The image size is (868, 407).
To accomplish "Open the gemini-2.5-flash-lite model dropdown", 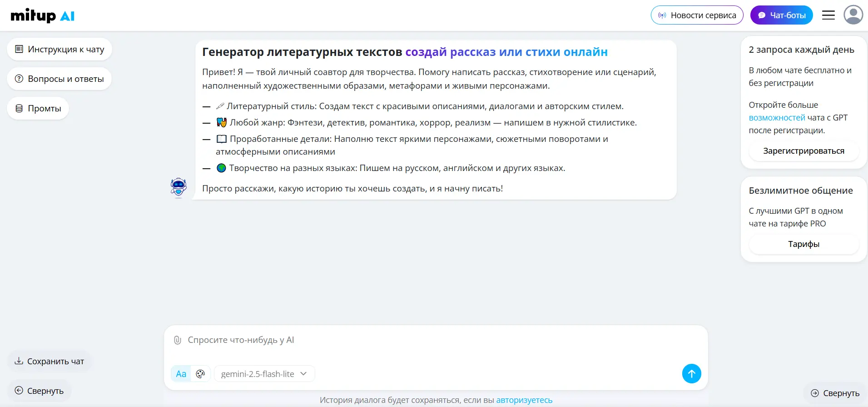I will [x=264, y=374].
